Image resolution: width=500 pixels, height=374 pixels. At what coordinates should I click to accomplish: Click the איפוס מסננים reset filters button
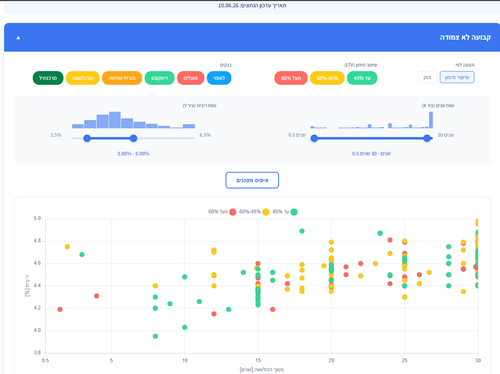pos(252,180)
